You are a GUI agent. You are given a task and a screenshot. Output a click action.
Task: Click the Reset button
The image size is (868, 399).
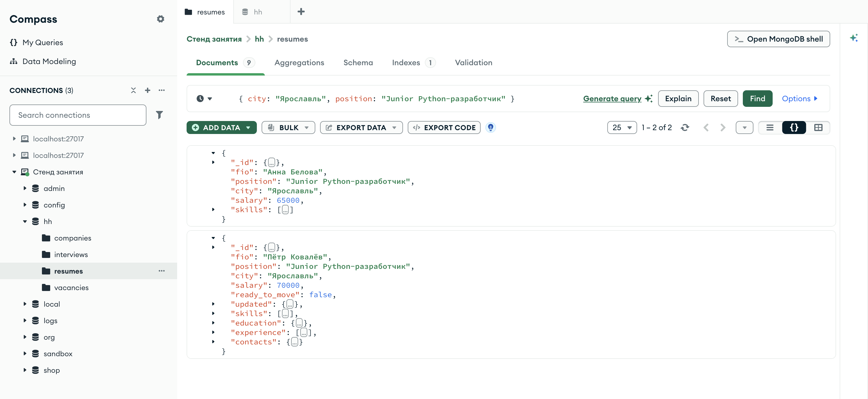tap(721, 99)
